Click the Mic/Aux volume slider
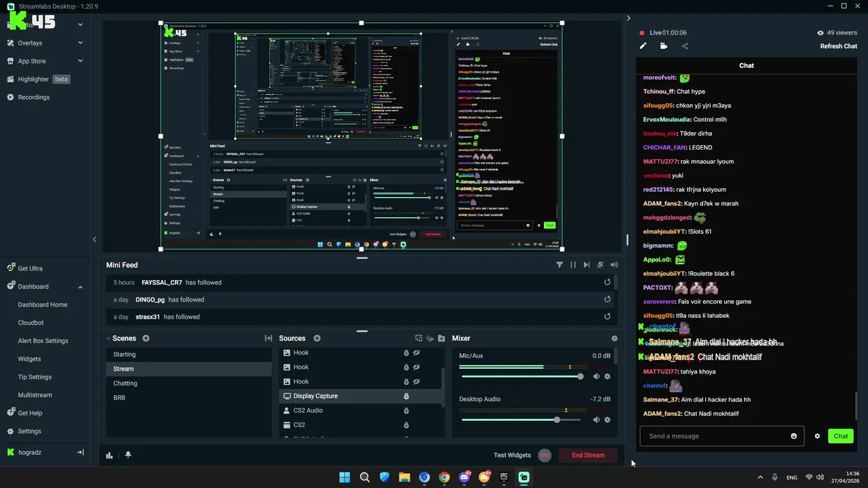Viewport: 868px width, 488px height. pos(521,376)
